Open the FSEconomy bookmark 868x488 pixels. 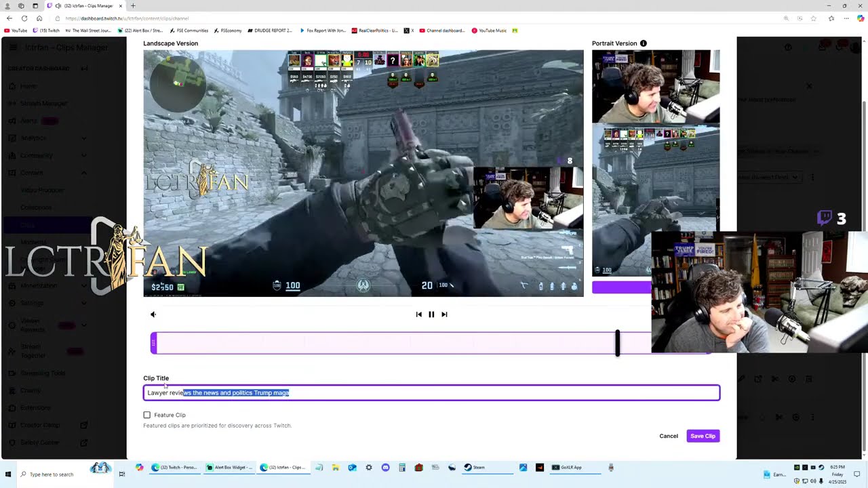[x=228, y=30]
